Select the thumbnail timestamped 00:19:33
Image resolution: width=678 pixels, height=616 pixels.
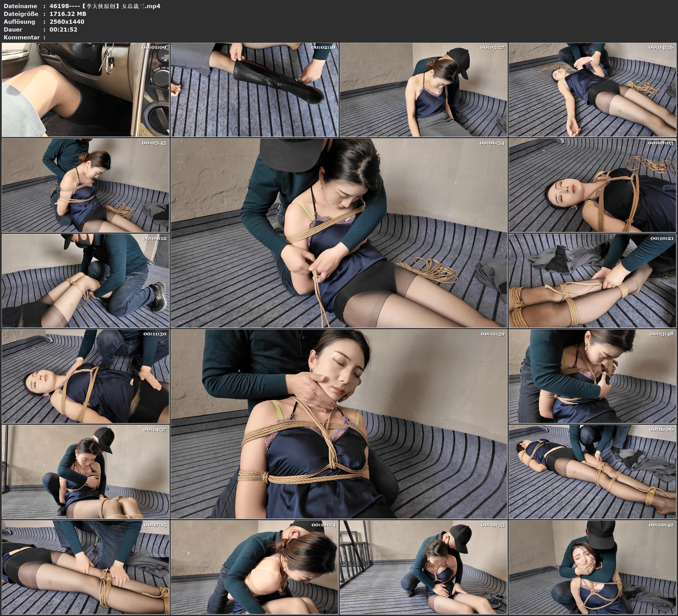[x=424, y=567]
